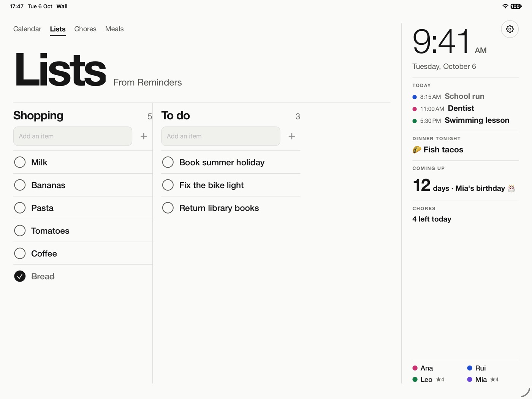Viewport: 532px width, 399px height.
Task: Go to the Meals tab
Action: (114, 29)
